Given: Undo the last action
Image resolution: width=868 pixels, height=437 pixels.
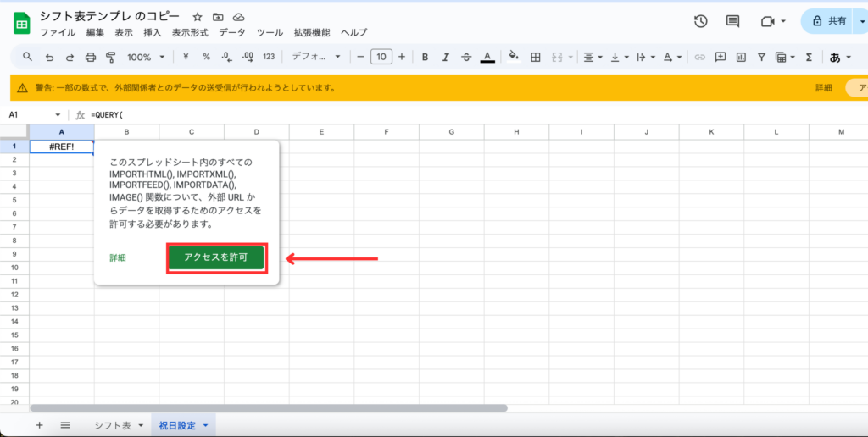Looking at the screenshot, I should 49,57.
